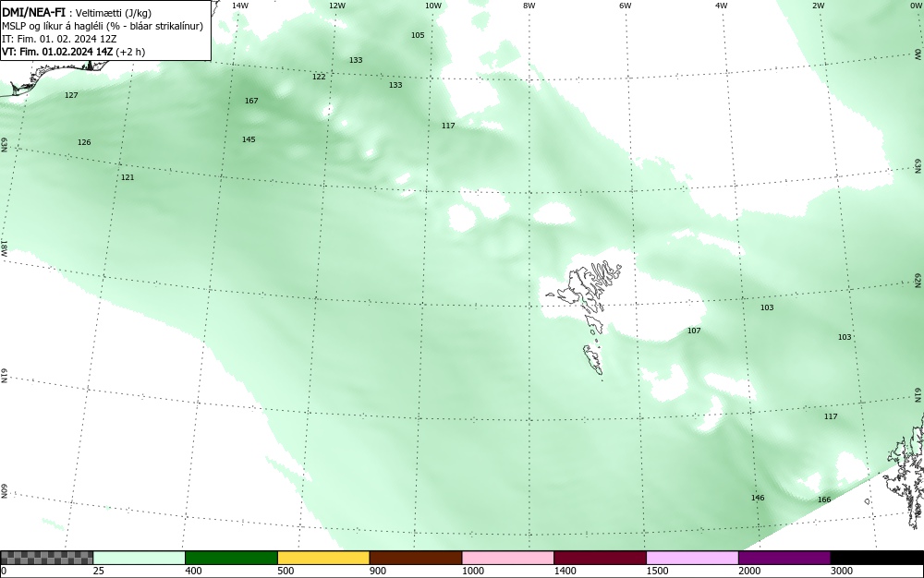Viewport: 924px width, 578px height.
Task: Click the map value 146
Action: click(758, 498)
